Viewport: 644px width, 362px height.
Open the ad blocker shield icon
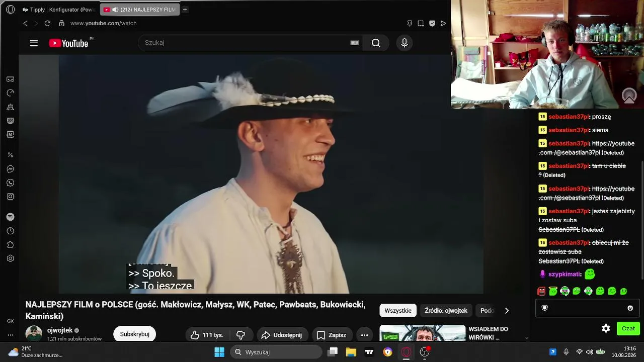[432, 23]
